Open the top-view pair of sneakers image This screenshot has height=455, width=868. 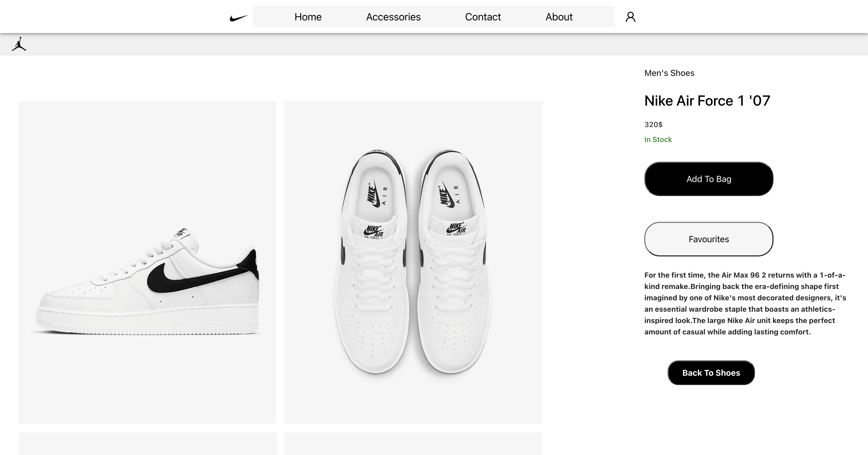click(x=413, y=262)
